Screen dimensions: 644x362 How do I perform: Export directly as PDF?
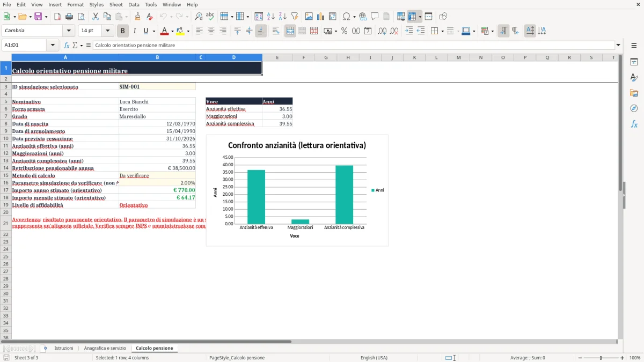click(x=57, y=17)
